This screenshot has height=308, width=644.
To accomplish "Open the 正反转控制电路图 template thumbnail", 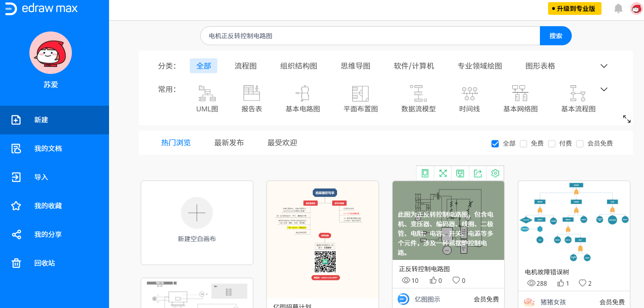I will coord(448,221).
